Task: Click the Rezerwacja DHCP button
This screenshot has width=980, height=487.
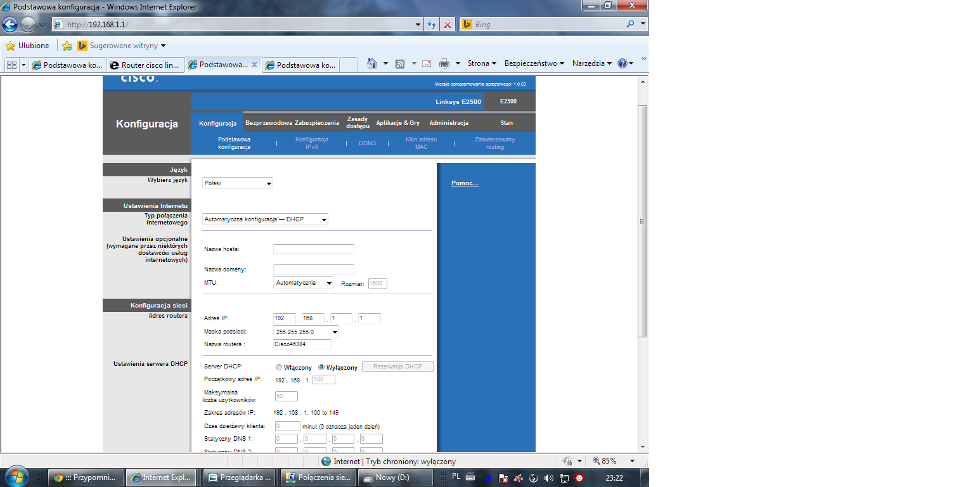Action: [397, 367]
